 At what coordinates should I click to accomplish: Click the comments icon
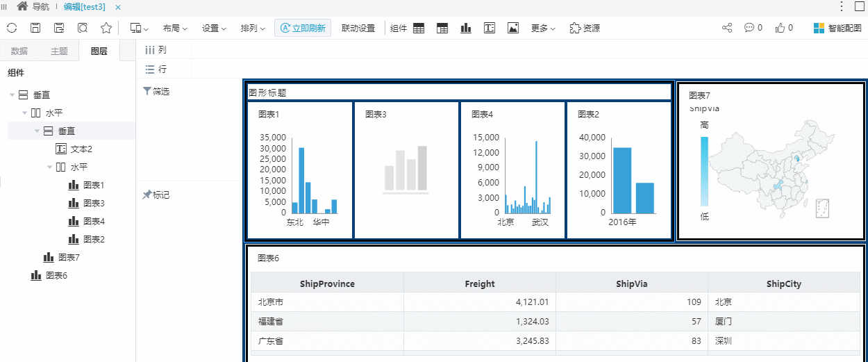753,28
